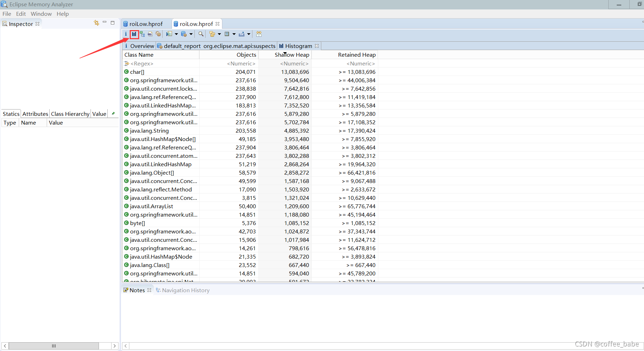This screenshot has width=644, height=351.
Task: Open the OQL Query Browser icon
Action: click(150, 34)
